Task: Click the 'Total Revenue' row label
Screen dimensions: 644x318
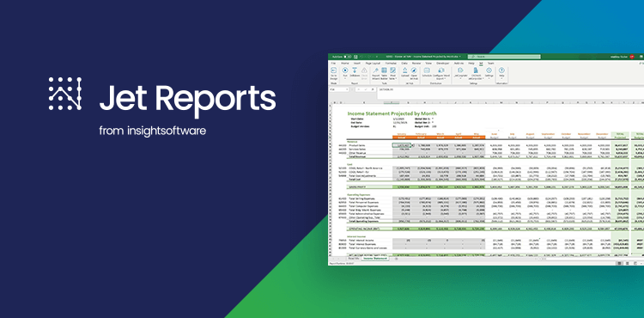Action: (x=357, y=156)
